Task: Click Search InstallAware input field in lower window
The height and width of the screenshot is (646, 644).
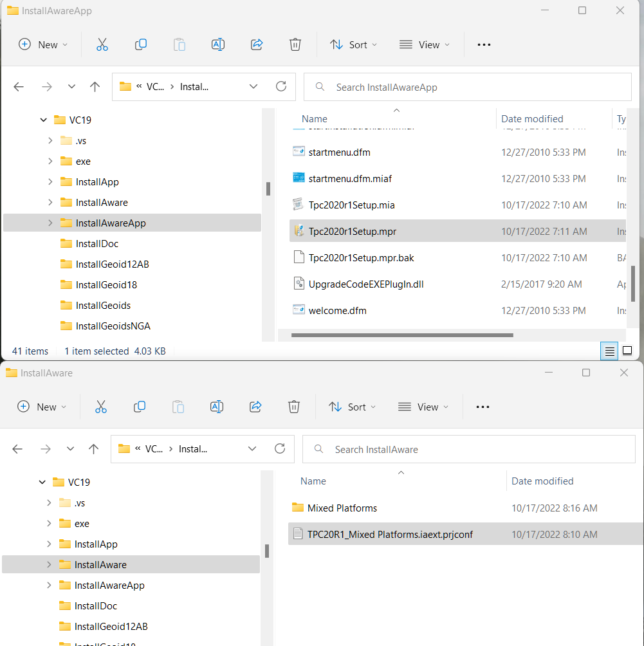Action: point(468,449)
